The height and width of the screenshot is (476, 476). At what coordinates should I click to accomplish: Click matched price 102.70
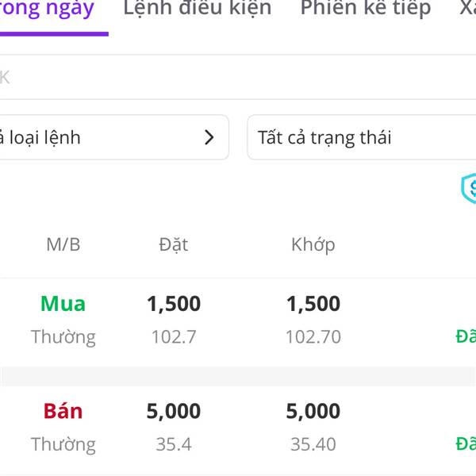click(x=313, y=336)
